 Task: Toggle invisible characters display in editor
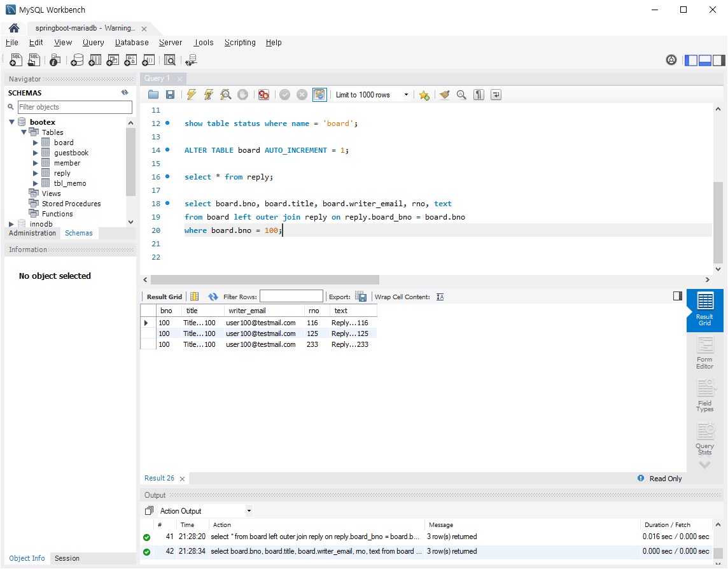pyautogui.click(x=479, y=95)
